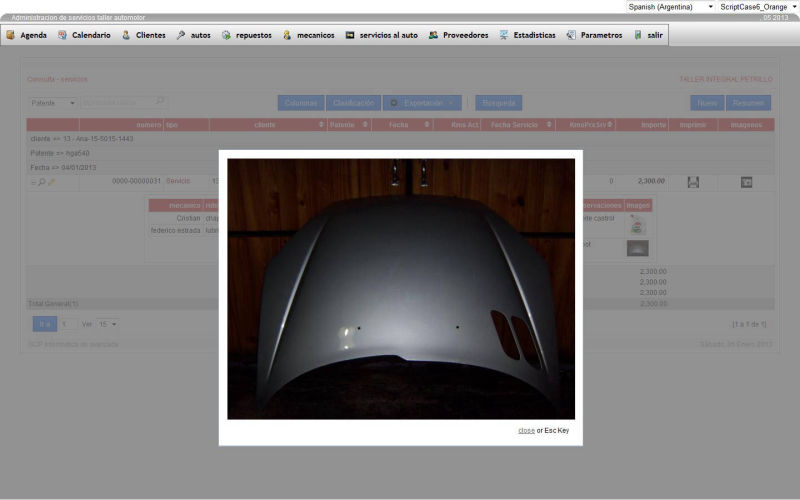Click the enlarged car hood photo

tap(401, 289)
